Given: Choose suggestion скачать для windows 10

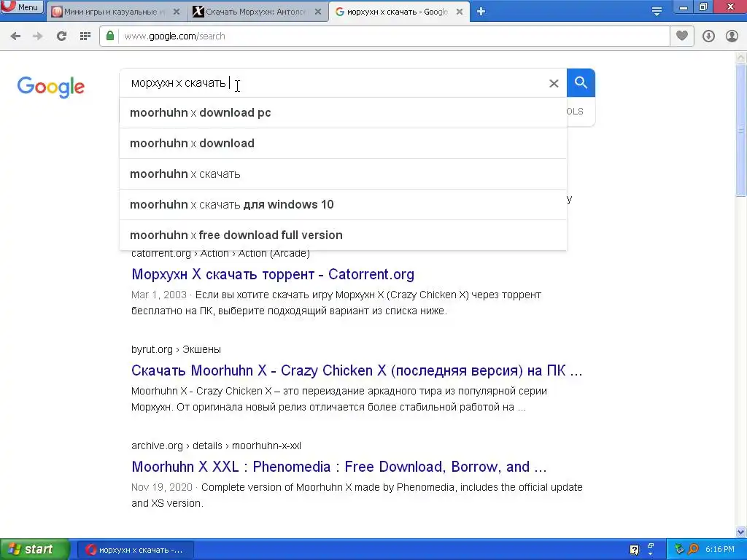Looking at the screenshot, I should [343, 204].
